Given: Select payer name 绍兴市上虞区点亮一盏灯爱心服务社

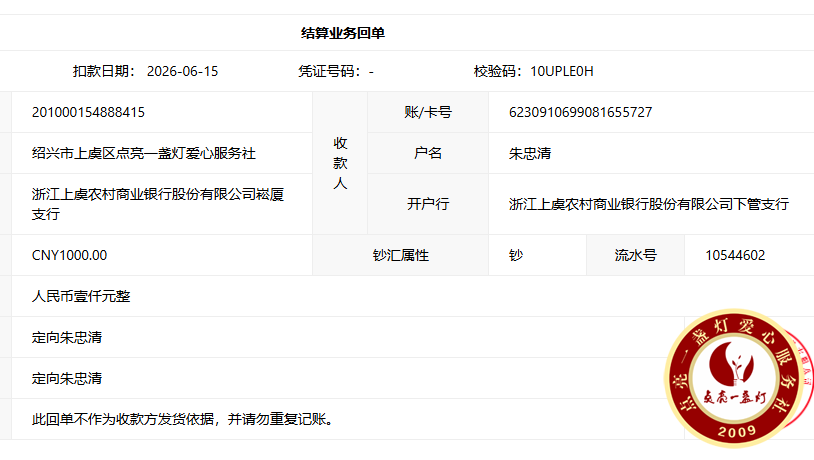Looking at the screenshot, I should click(x=144, y=153).
